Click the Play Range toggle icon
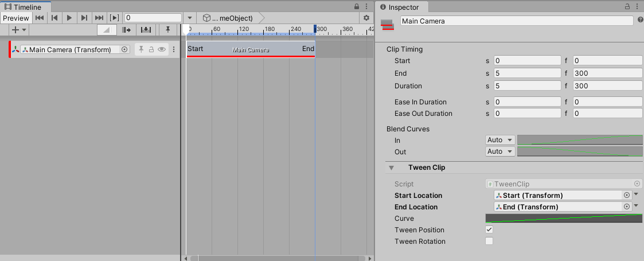The image size is (644, 261). pos(114,18)
